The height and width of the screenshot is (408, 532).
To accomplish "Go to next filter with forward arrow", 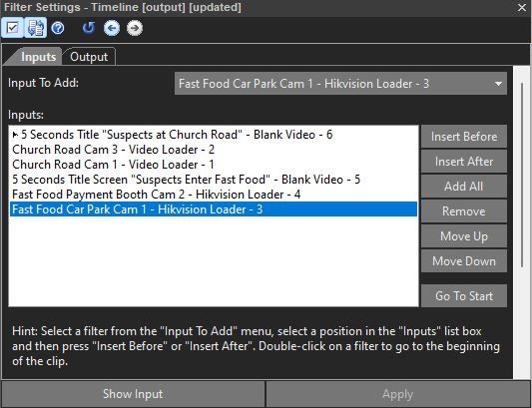I will pyautogui.click(x=135, y=28).
